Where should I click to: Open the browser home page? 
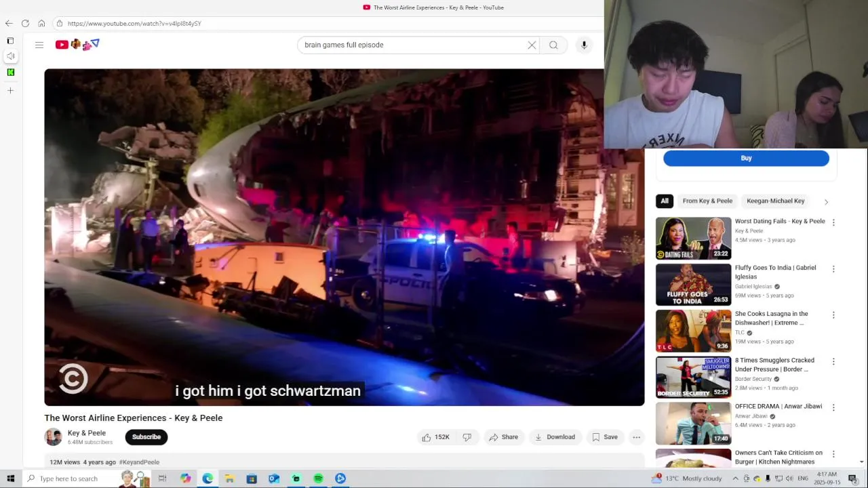(41, 23)
